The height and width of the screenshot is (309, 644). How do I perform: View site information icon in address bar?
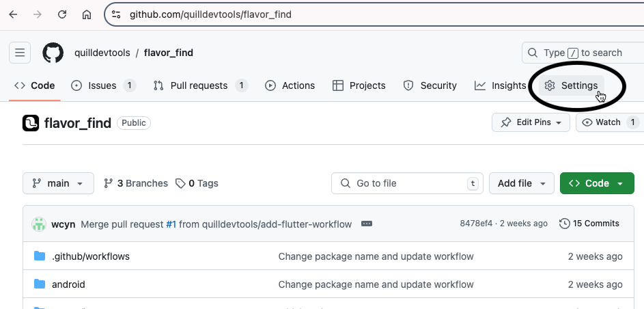coord(116,14)
